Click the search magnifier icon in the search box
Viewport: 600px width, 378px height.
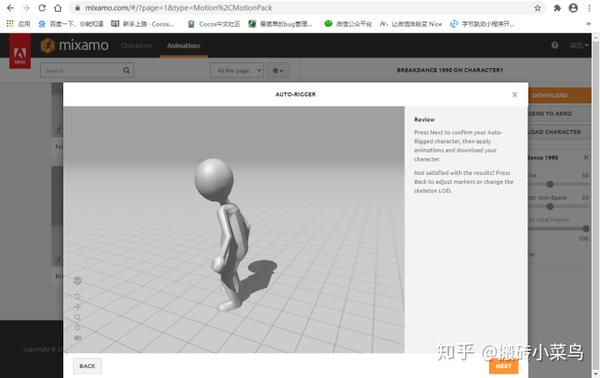pyautogui.click(x=127, y=70)
